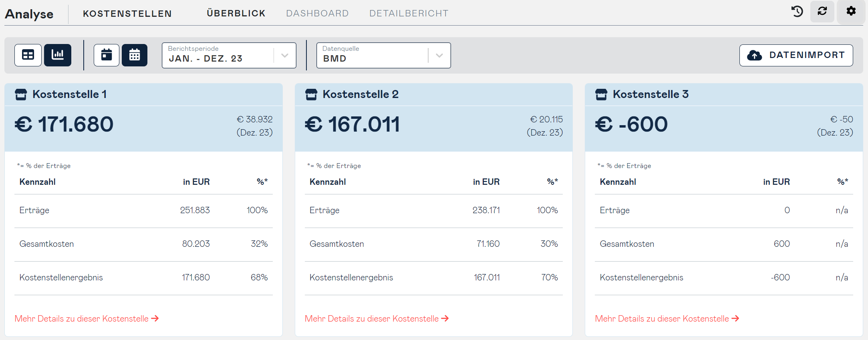Select full calendar period icon
The height and width of the screenshot is (340, 868).
[135, 55]
